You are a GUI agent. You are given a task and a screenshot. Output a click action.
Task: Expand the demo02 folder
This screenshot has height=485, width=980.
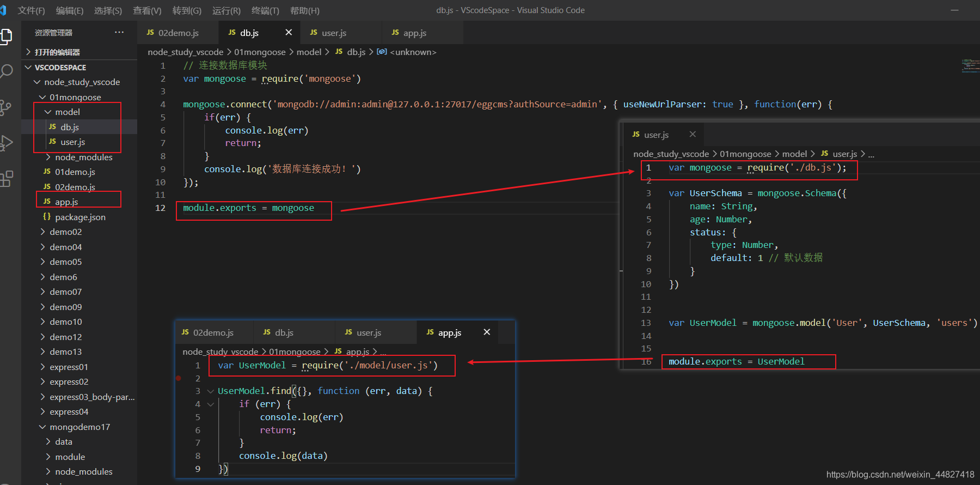(42, 232)
